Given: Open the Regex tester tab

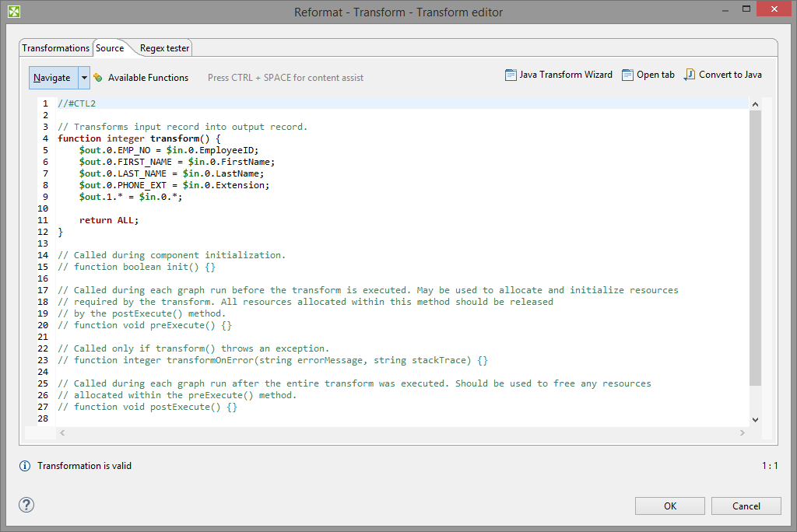Looking at the screenshot, I should pyautogui.click(x=164, y=48).
